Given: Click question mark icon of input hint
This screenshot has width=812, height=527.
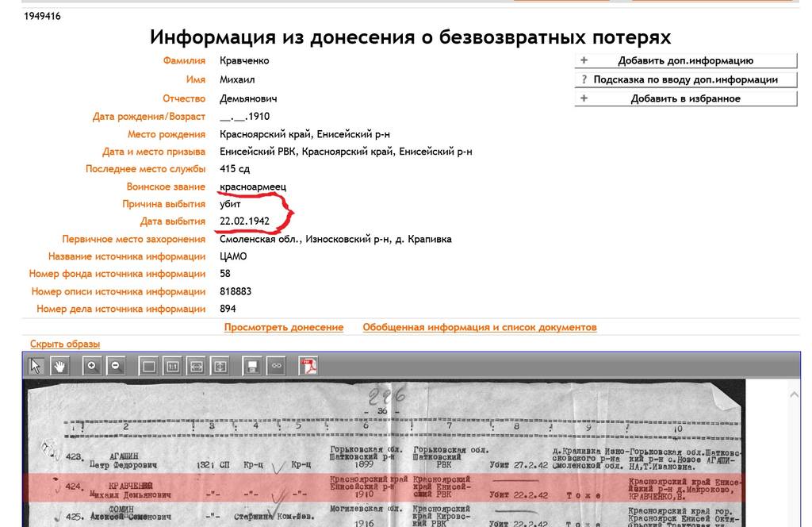Looking at the screenshot, I should (584, 79).
